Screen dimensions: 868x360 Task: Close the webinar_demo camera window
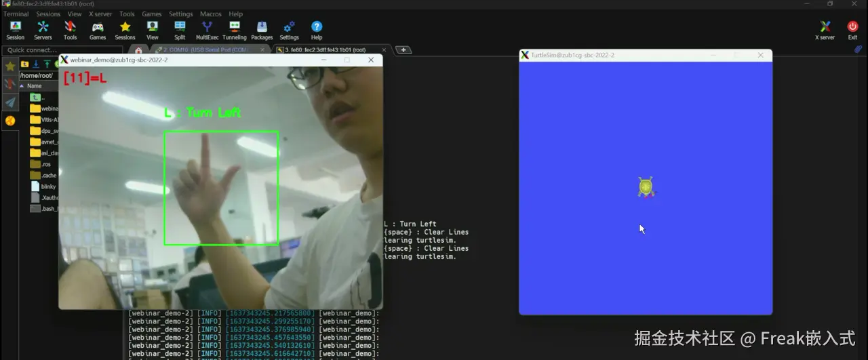tap(371, 60)
